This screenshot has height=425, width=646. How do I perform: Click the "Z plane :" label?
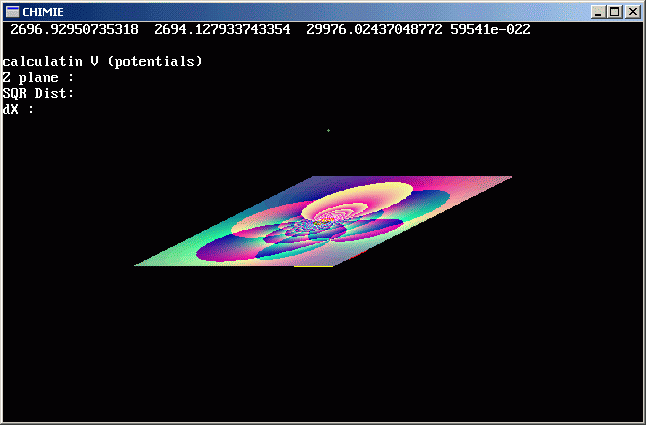coord(38,78)
